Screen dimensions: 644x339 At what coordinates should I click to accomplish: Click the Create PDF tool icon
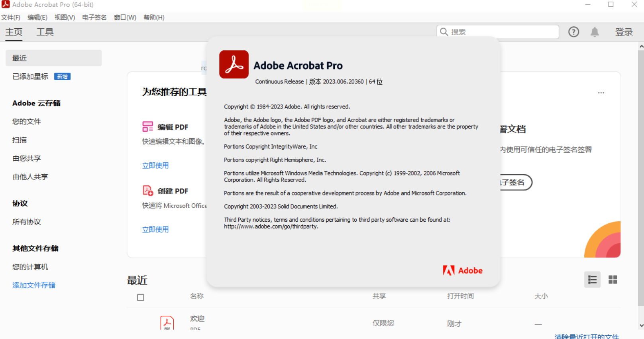148,191
